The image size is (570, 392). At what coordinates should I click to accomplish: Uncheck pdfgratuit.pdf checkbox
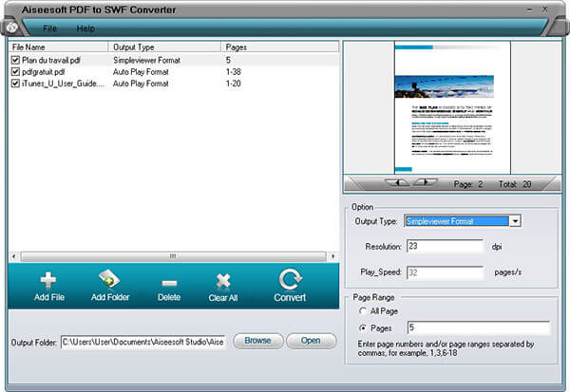tap(15, 71)
